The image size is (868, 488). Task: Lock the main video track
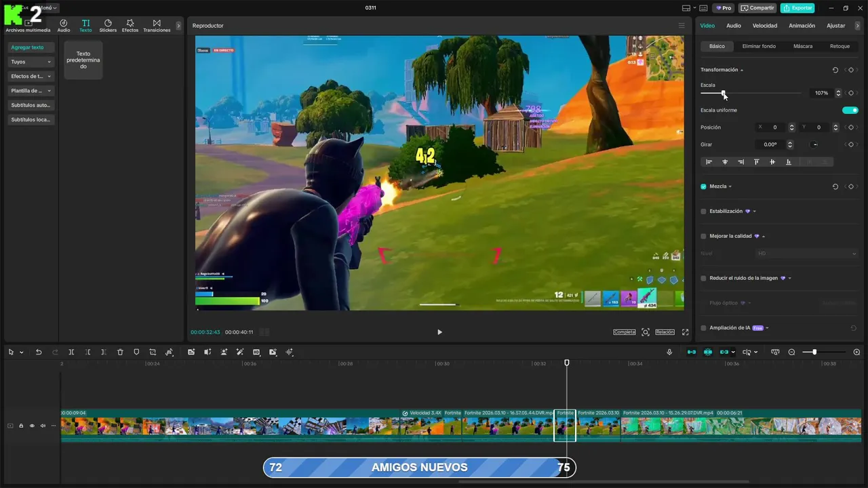click(x=21, y=426)
